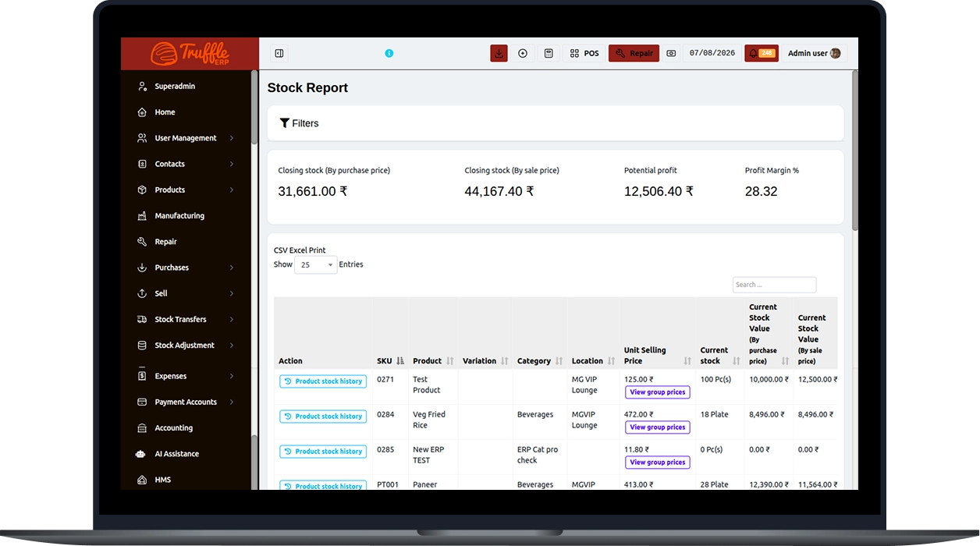Click the red download icon button
Screen dimensions: 980x546
[x=499, y=53]
